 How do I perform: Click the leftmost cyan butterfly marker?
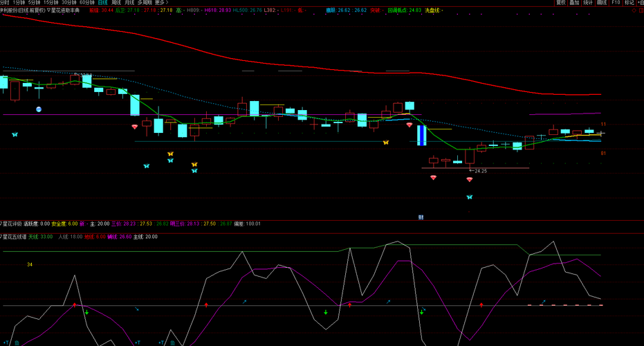click(15, 134)
